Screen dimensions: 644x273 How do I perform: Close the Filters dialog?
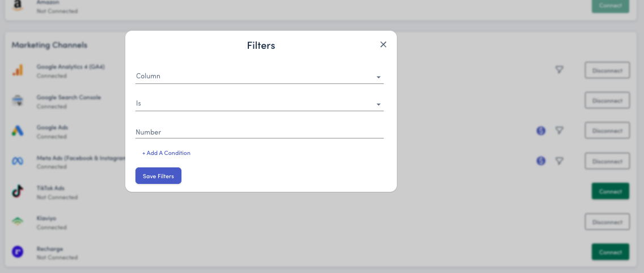(x=383, y=45)
